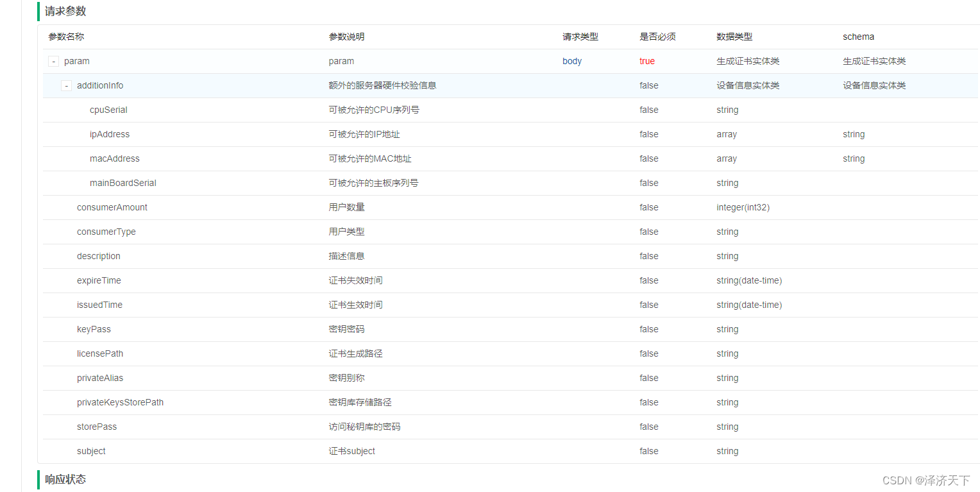Click description 可被允许的MAC地址
Viewport: 980px width, 492px height.
point(370,159)
